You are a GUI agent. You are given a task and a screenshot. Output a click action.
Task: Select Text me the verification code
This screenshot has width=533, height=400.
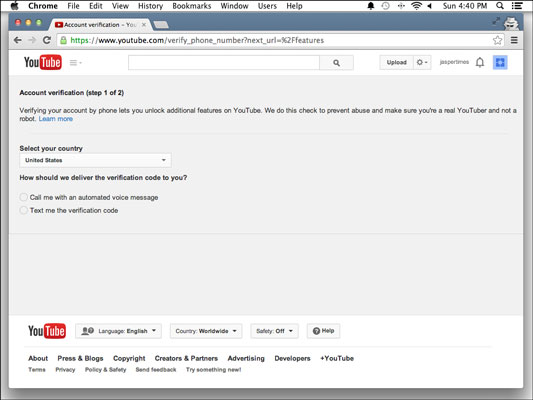coord(23,210)
